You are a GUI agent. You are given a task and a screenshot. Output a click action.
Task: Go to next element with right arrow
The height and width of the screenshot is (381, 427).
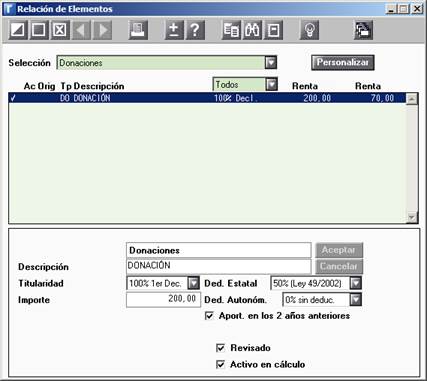[102, 30]
